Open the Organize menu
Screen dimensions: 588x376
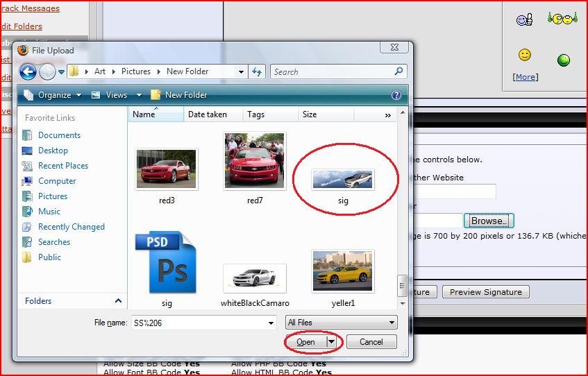pos(54,95)
